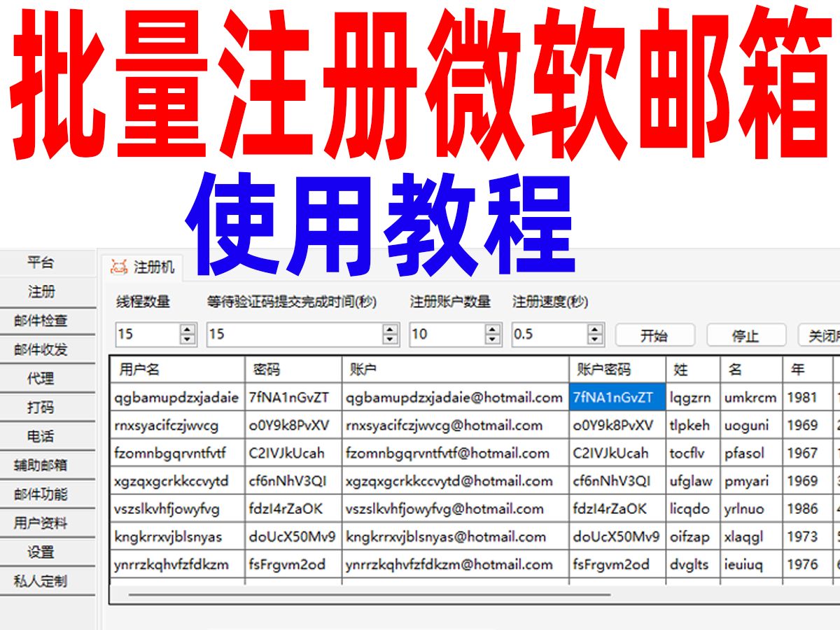The image size is (840, 630).
Task: Select account vszslkvhfjowyfvg@hotmail.com
Action: point(456,509)
